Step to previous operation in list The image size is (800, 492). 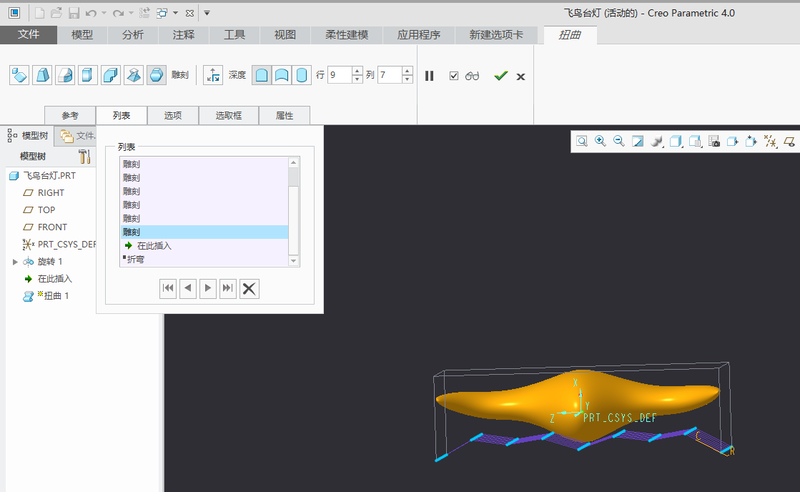click(x=188, y=288)
